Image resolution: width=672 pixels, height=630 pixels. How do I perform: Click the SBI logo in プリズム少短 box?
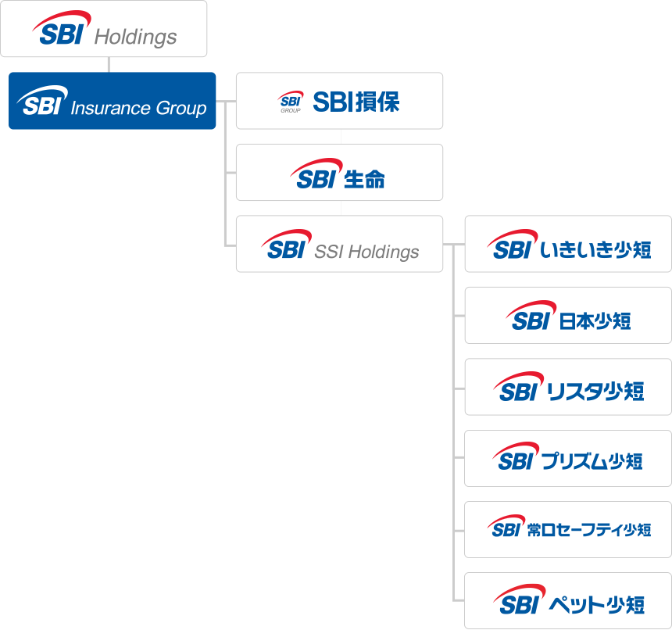coord(516,456)
